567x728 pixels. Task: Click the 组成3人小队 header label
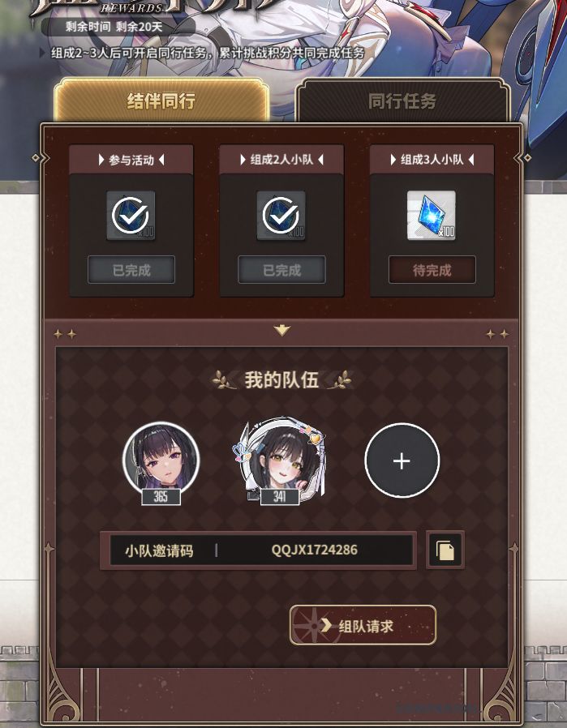(x=432, y=160)
